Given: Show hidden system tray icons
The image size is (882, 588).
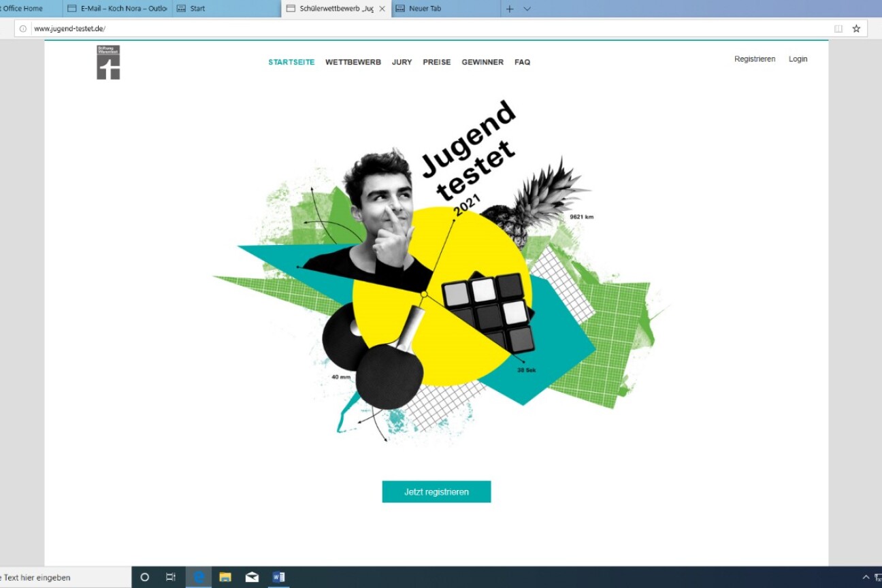Looking at the screenshot, I should [866, 577].
